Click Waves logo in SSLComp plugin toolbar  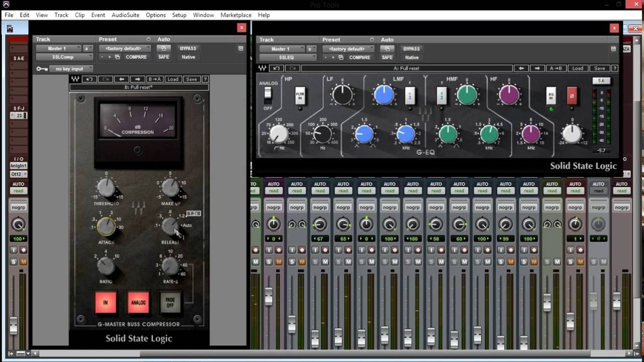pos(75,79)
